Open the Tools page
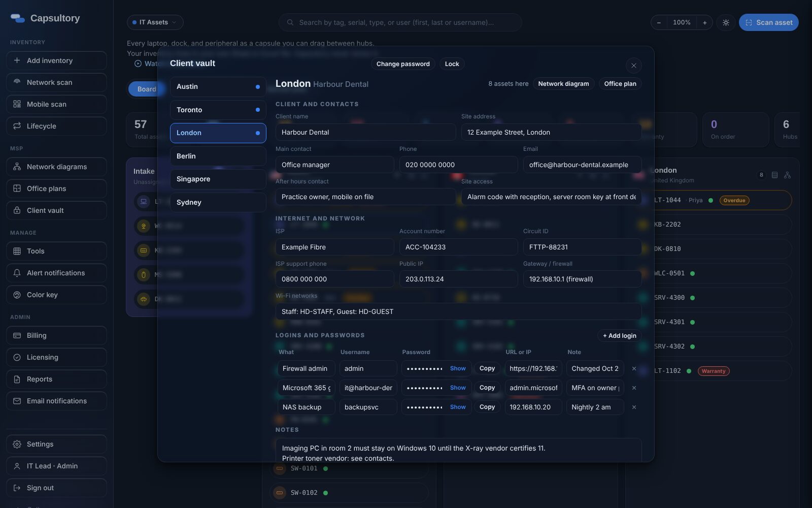This screenshot has height=508, width=812. [x=56, y=251]
